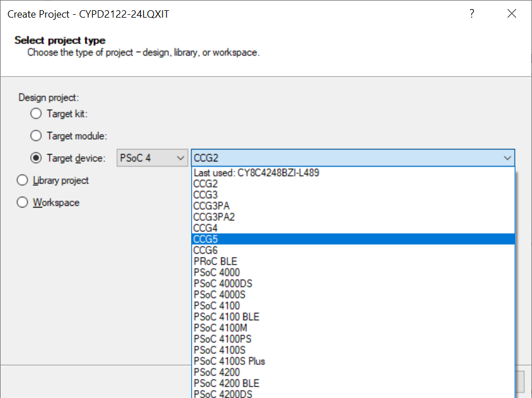Open dialog help with the question mark
Image resolution: width=532 pixels, height=398 pixels.
[472, 14]
